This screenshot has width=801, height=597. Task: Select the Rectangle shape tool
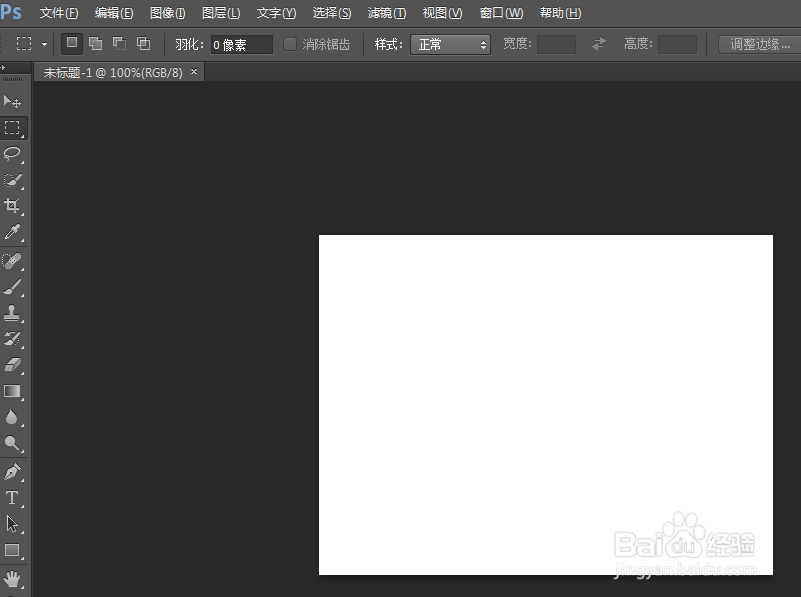point(12,550)
